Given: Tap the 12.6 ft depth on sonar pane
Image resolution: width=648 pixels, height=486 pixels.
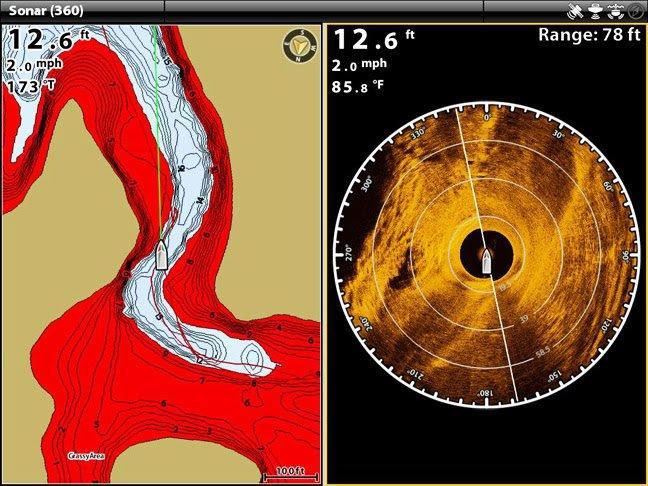Looking at the screenshot, I should tap(372, 40).
